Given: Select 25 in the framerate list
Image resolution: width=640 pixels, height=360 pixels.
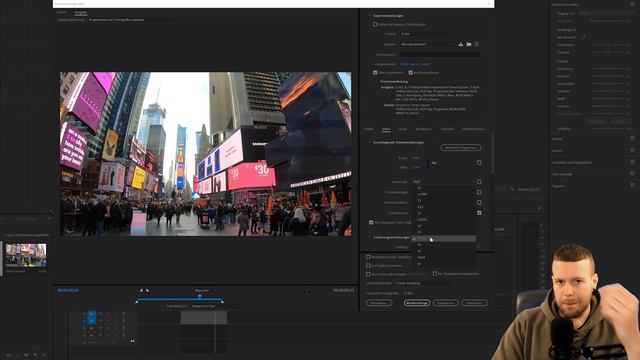Looking at the screenshot, I should [444, 232].
